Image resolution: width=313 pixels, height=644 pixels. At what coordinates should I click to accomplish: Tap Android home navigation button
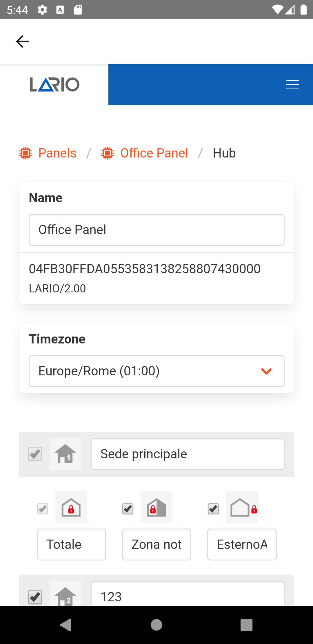pos(156,625)
